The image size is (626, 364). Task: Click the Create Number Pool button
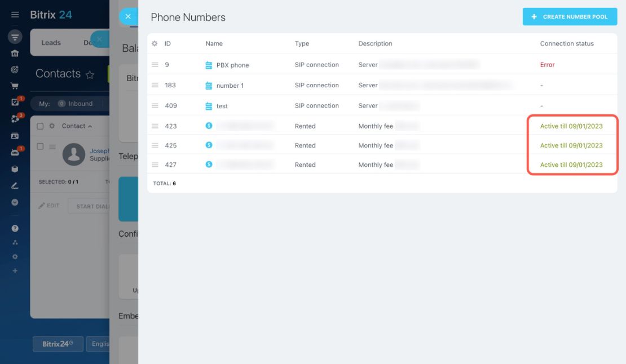pyautogui.click(x=570, y=17)
